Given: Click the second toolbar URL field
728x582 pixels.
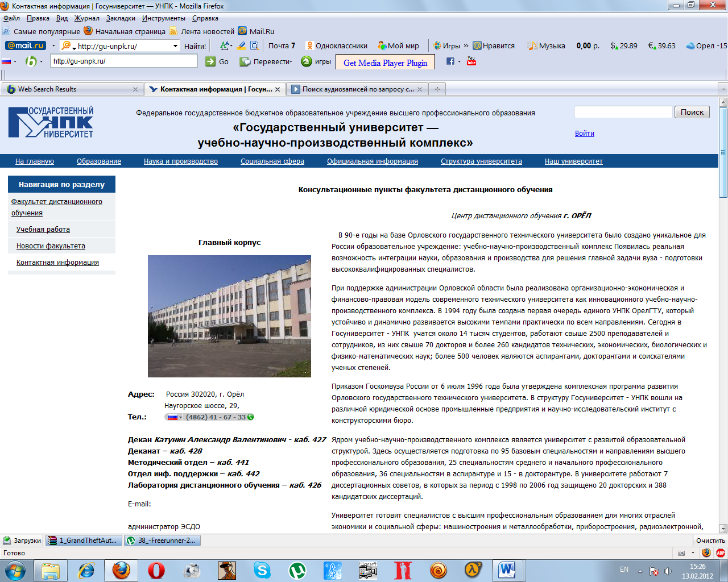Looking at the screenshot, I should coord(124,61).
